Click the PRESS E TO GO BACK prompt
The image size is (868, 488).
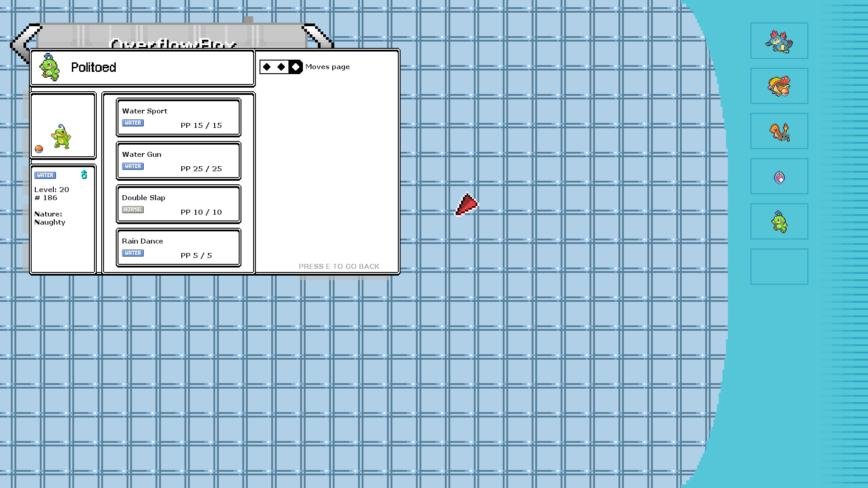[x=339, y=267]
